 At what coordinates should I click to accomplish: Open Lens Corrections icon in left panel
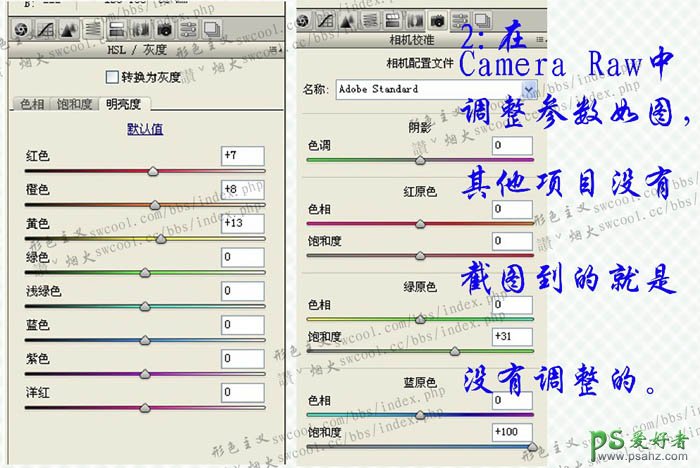[x=139, y=31]
